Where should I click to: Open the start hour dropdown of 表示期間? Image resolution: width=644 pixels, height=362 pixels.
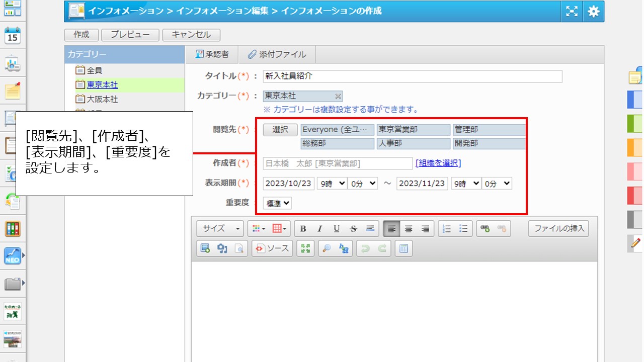332,184
